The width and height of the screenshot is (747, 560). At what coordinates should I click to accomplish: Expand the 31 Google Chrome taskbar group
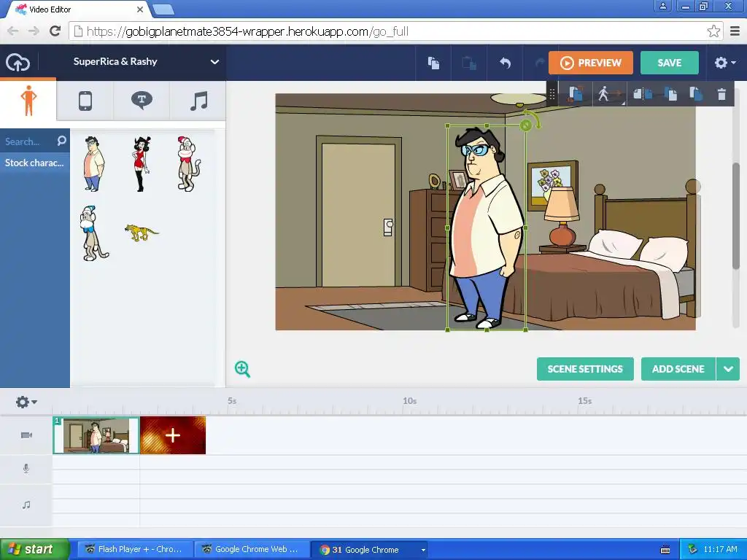pyautogui.click(x=368, y=549)
